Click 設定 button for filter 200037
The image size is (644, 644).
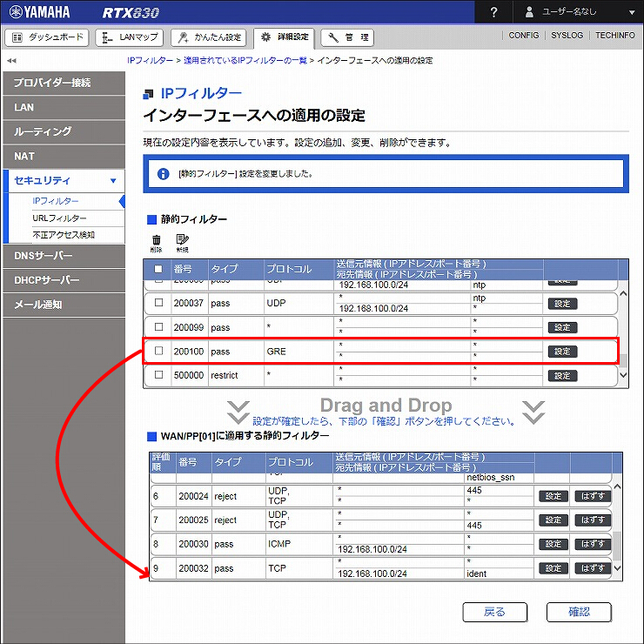coord(563,304)
